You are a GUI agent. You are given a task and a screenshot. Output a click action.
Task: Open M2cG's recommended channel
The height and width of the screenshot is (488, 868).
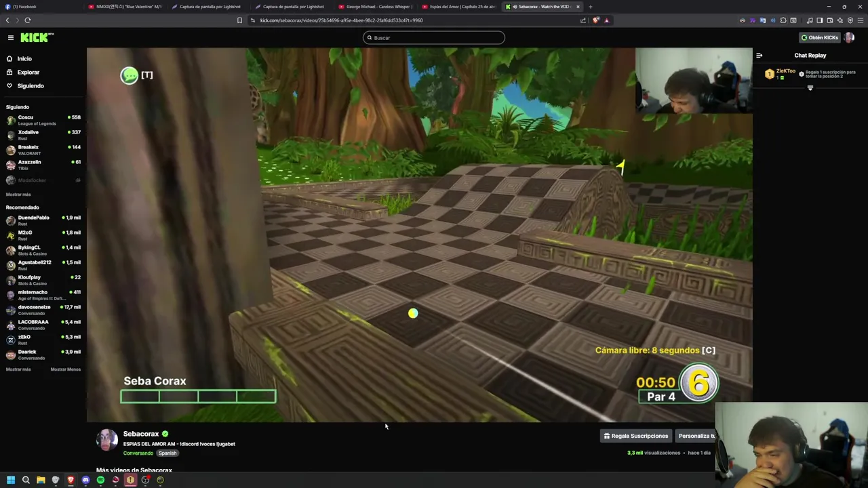click(x=42, y=235)
